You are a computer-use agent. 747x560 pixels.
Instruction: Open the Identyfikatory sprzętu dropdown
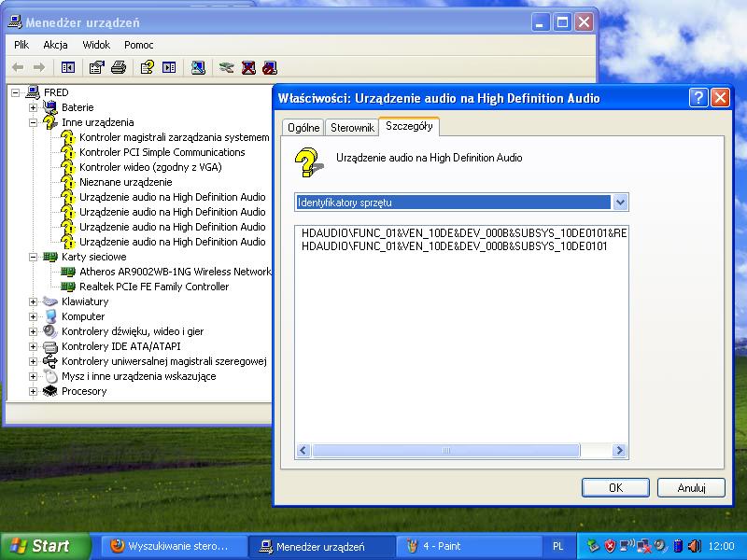pyautogui.click(x=620, y=203)
